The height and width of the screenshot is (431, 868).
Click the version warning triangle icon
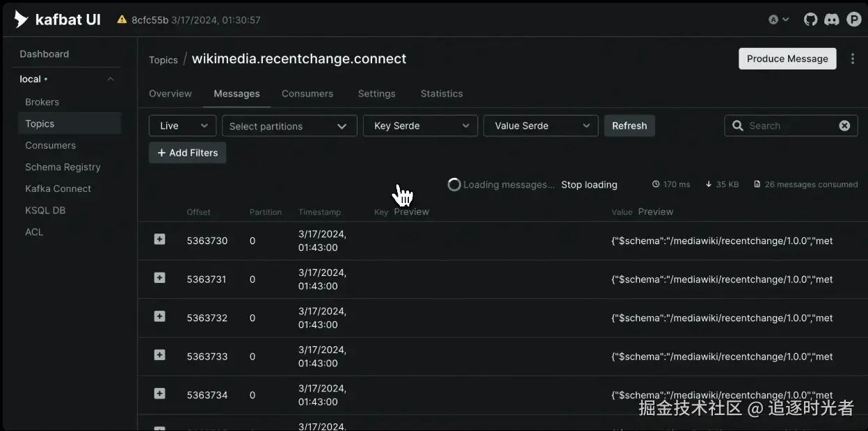click(x=122, y=19)
